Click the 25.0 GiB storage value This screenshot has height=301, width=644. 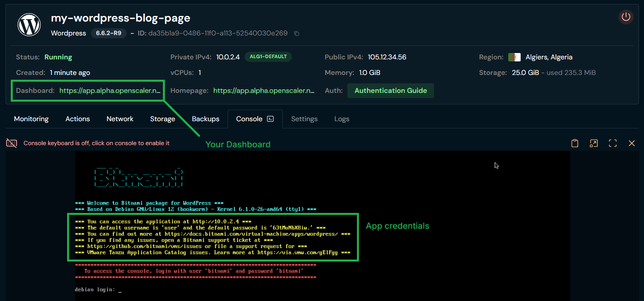point(525,73)
